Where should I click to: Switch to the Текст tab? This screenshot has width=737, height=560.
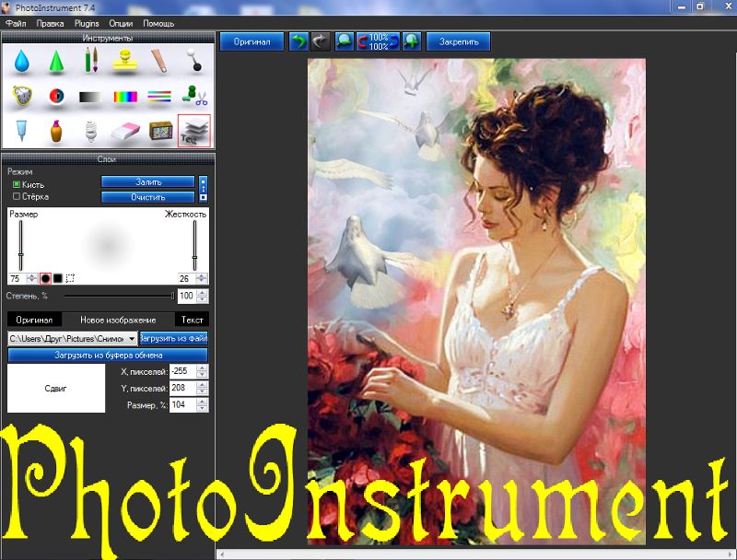[193, 320]
